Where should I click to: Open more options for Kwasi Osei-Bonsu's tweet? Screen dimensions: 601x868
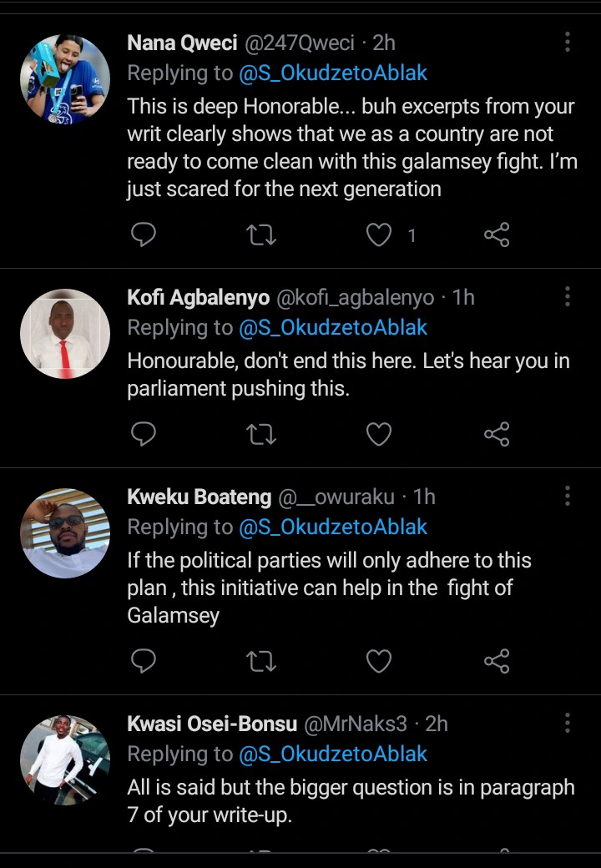point(568,723)
